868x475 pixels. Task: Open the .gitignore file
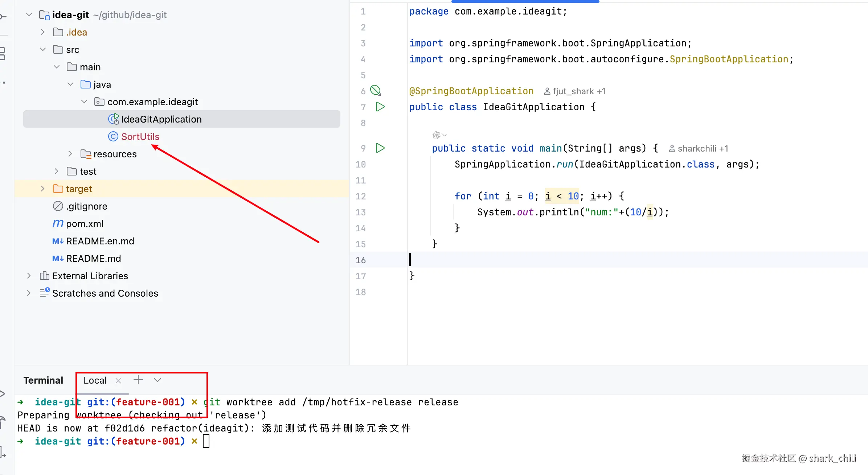[x=86, y=206]
